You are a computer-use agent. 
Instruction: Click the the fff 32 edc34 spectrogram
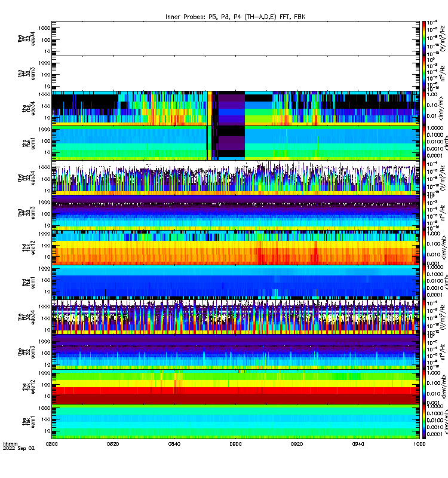pos(235,317)
